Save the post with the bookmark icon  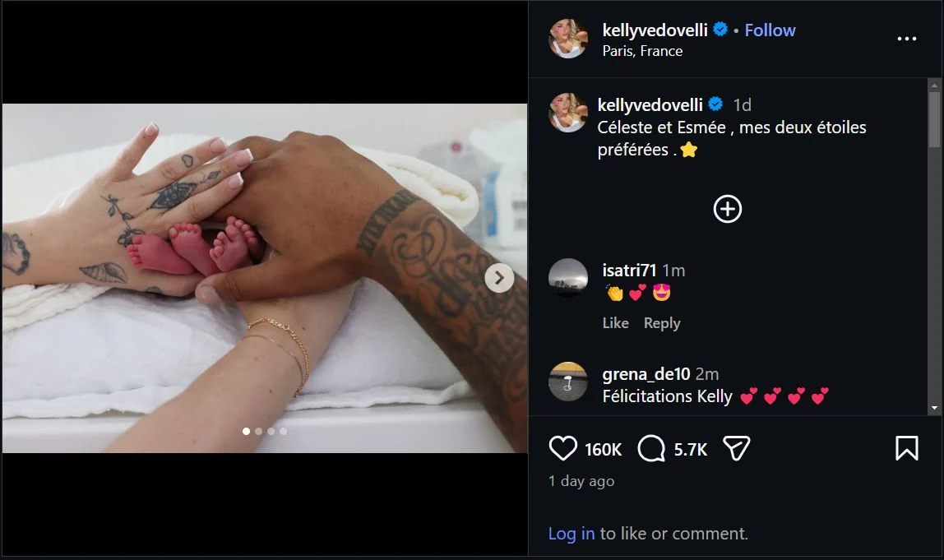pyautogui.click(x=907, y=449)
